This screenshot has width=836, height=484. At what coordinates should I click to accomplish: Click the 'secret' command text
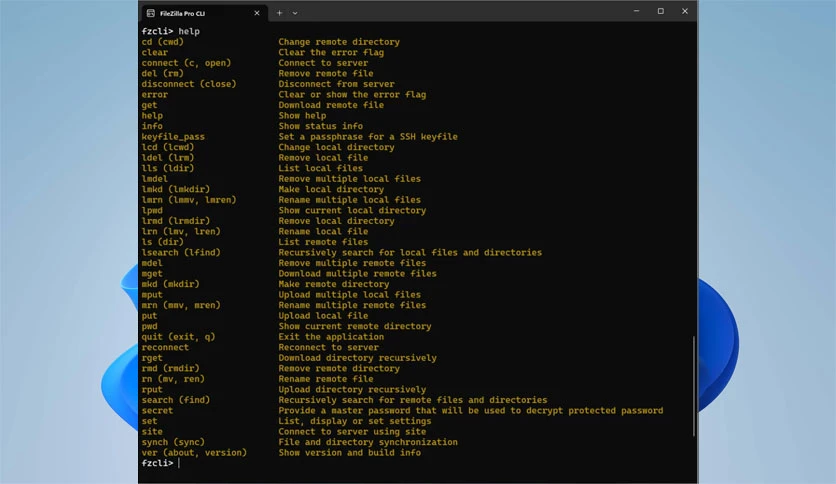(157, 410)
